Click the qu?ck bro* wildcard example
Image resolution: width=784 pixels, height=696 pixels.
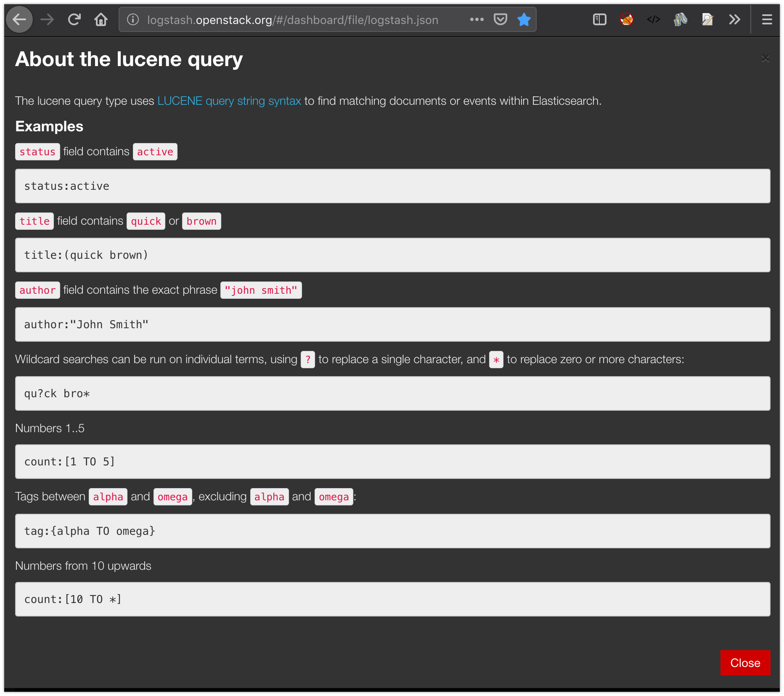[x=392, y=393]
